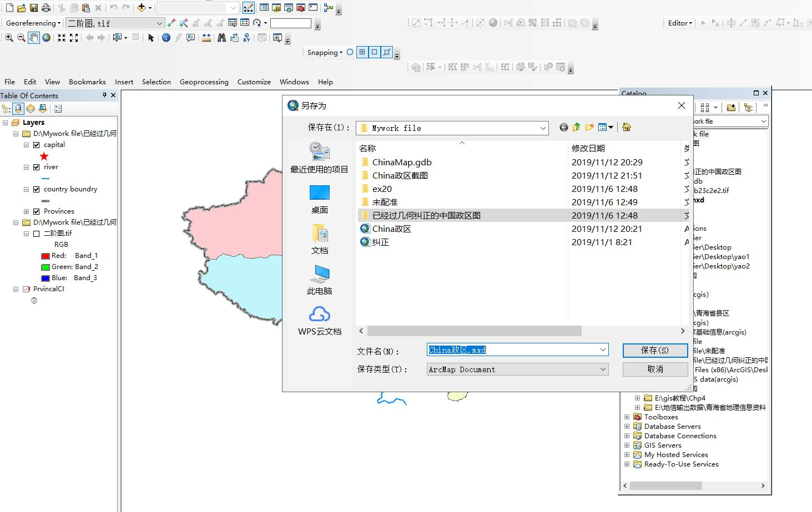Click List By Source in Table Of Contents
This screenshot has width=812, height=512.
(18, 109)
